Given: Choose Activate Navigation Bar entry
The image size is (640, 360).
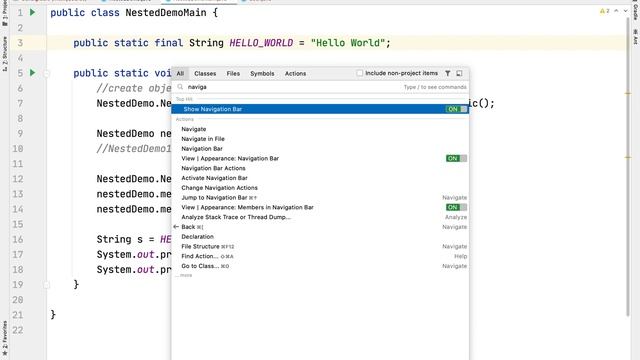Looking at the screenshot, I should tap(320, 178).
